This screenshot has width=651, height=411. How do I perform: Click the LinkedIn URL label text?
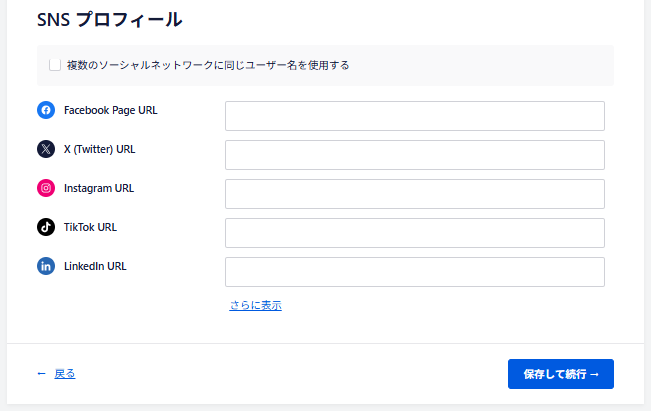click(95, 266)
